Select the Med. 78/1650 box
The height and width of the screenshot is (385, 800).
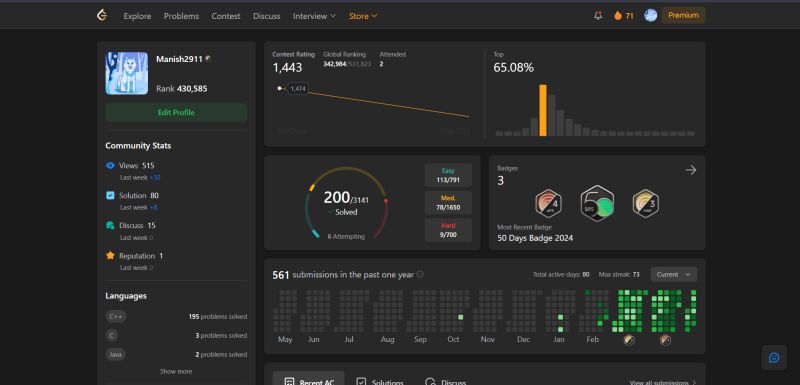click(x=448, y=202)
